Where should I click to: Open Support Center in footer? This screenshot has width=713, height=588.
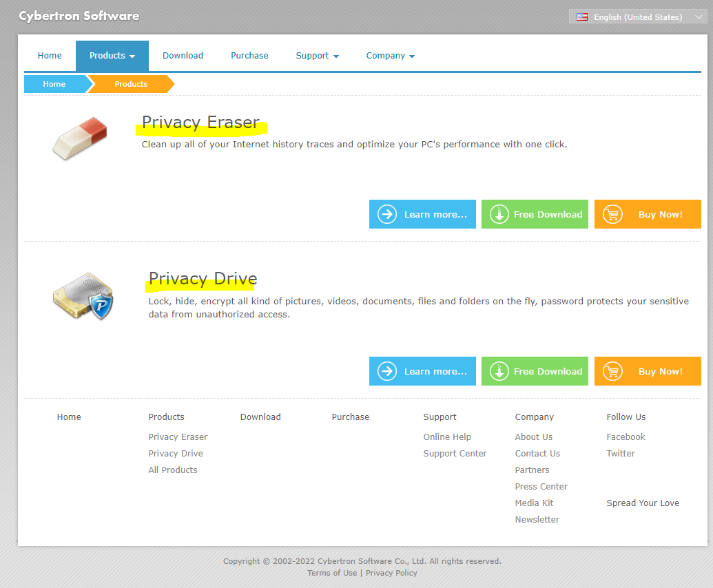(455, 453)
